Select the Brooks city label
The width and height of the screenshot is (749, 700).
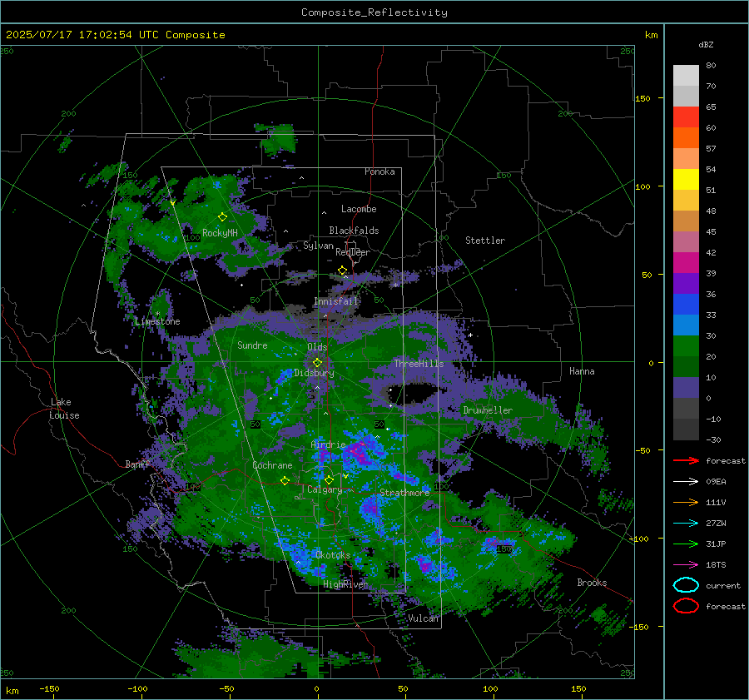click(x=592, y=582)
